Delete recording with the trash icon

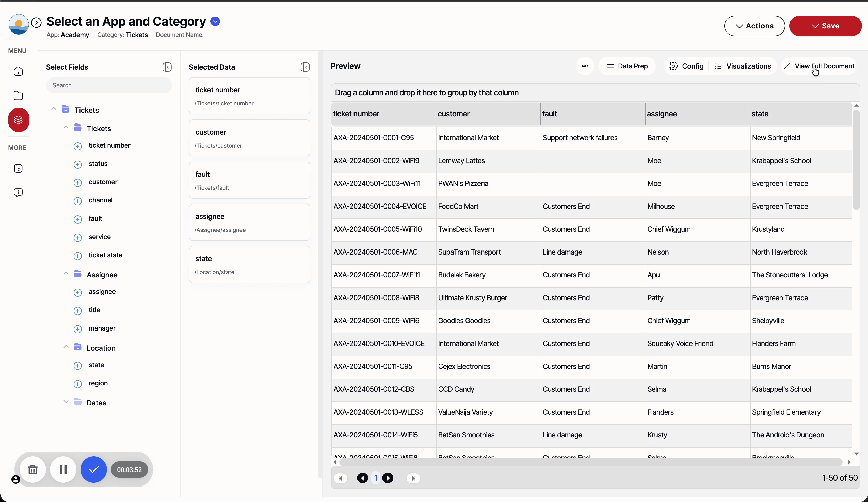(x=33, y=469)
